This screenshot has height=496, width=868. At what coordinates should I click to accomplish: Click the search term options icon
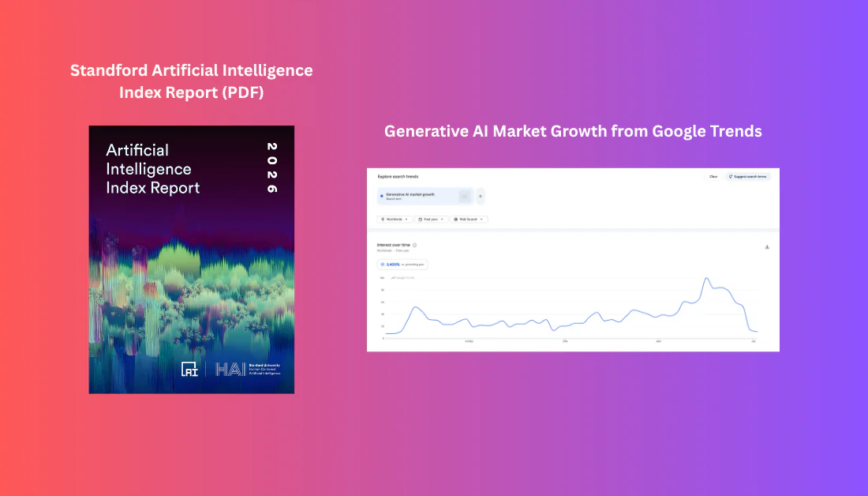pos(465,196)
